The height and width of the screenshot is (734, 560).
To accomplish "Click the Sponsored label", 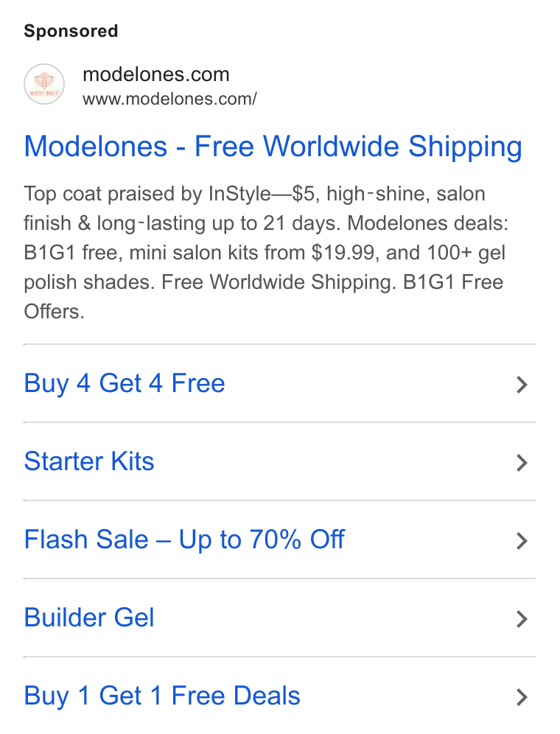I will coord(71,31).
